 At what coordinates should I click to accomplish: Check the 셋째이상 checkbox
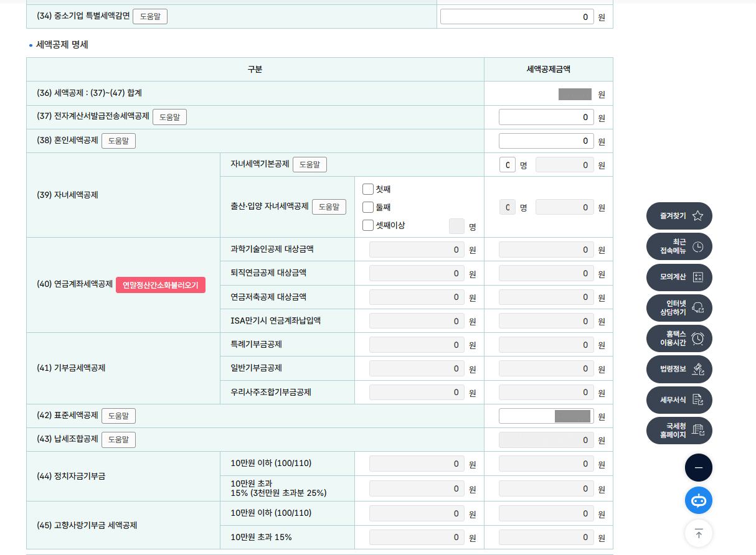pos(368,225)
